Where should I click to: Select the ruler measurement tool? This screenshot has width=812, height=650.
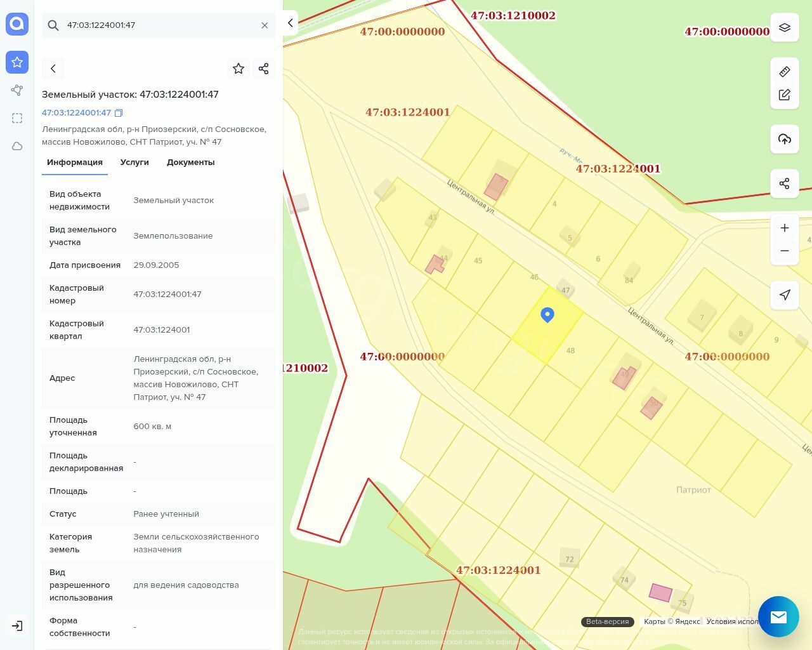[785, 72]
